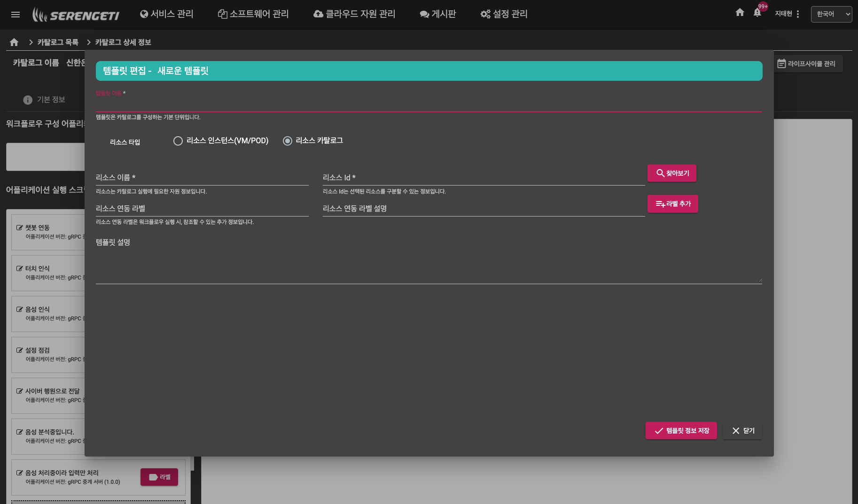Open the 한국어 language dropdown

click(x=831, y=14)
